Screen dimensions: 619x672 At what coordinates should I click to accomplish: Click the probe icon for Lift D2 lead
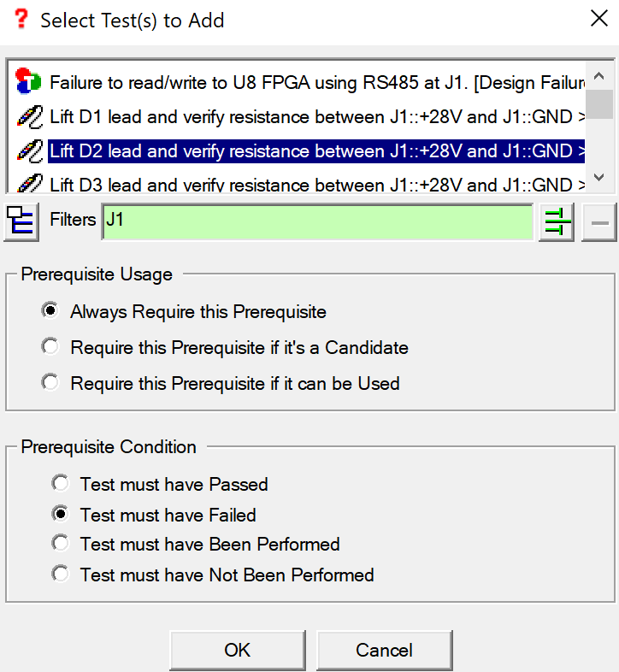coord(30,150)
